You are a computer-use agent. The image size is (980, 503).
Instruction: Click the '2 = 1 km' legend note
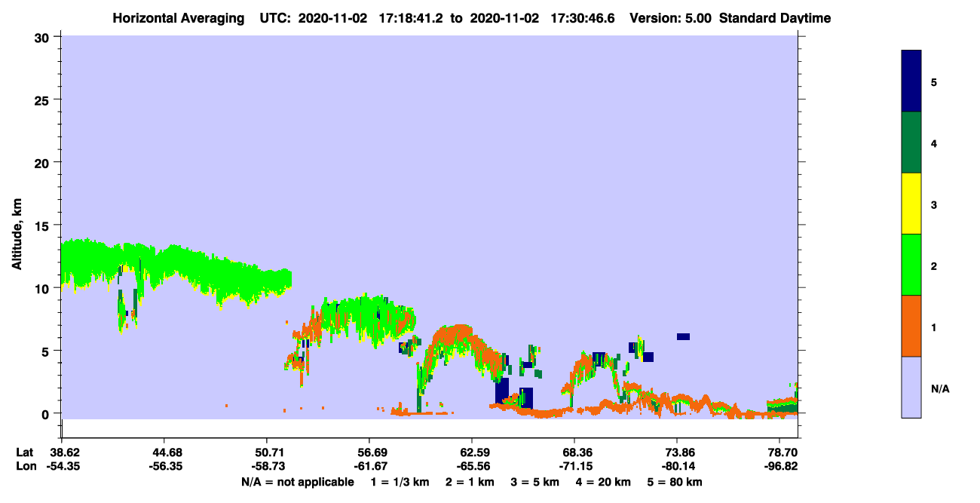(470, 482)
